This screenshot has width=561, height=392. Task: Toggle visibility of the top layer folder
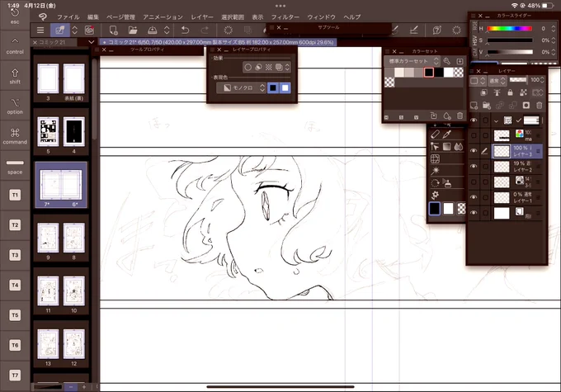[x=474, y=120]
